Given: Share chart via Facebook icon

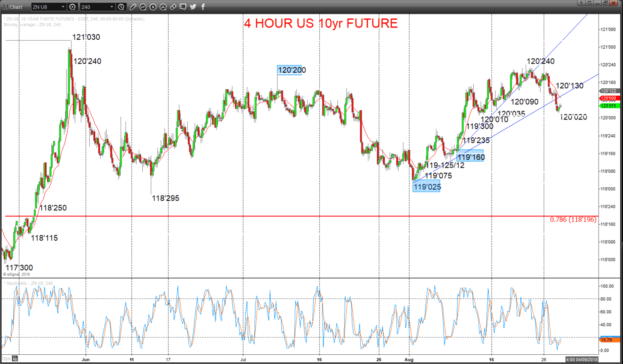Looking at the screenshot, I should pos(203,7).
